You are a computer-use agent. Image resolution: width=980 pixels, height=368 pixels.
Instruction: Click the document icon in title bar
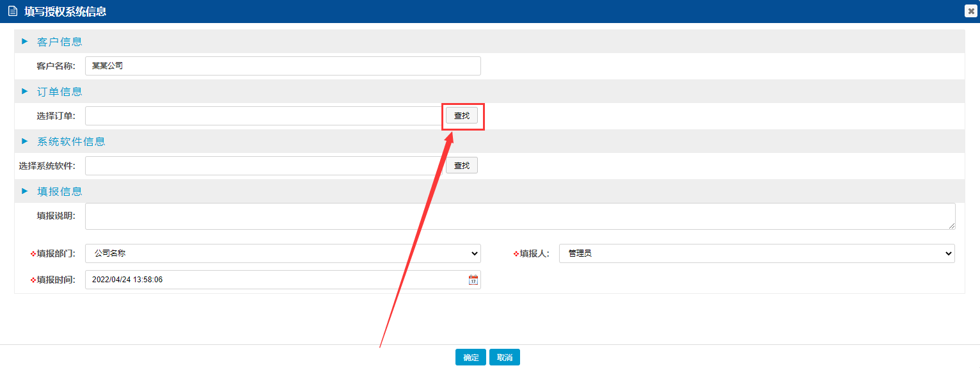point(12,12)
